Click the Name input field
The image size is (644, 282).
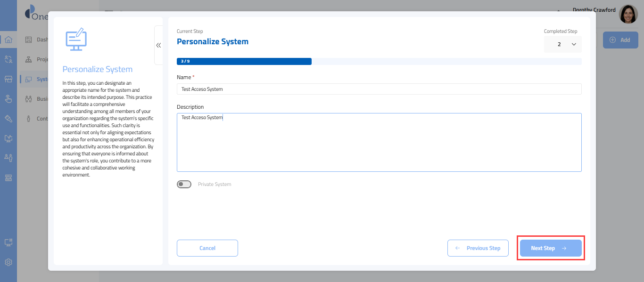(x=379, y=89)
